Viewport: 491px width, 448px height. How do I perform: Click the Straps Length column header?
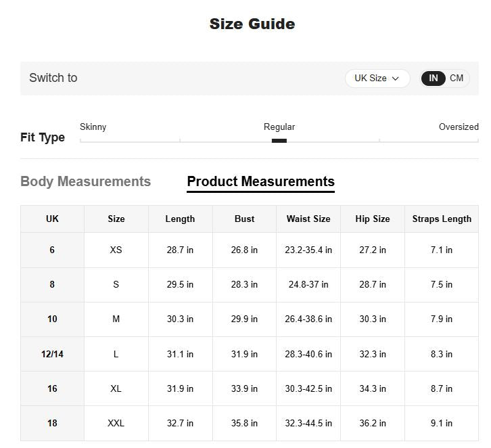(x=442, y=219)
